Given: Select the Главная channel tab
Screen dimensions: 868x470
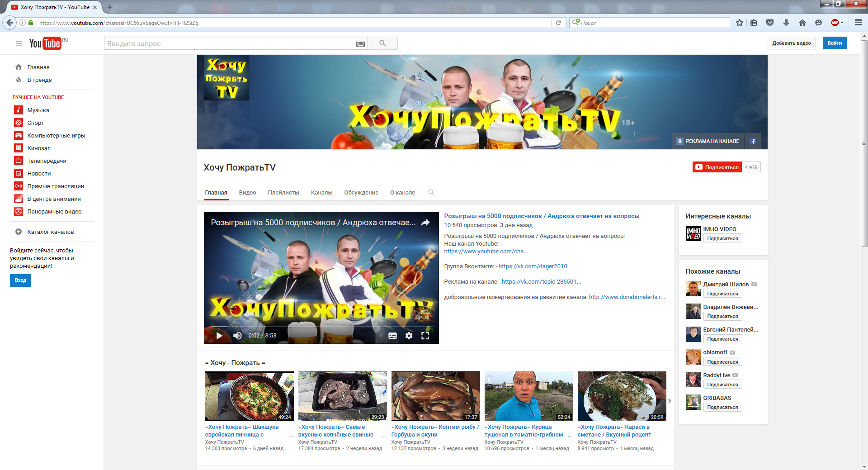Looking at the screenshot, I should pos(216,192).
